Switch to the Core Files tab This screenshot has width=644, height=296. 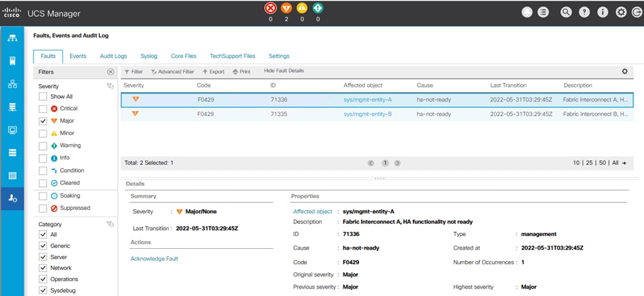[184, 57]
